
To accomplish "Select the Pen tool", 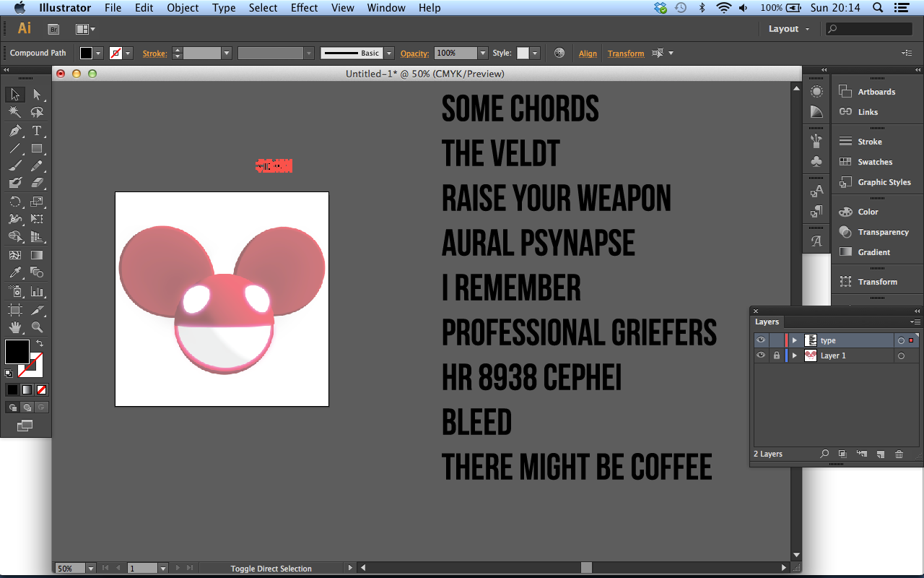I will pyautogui.click(x=14, y=131).
